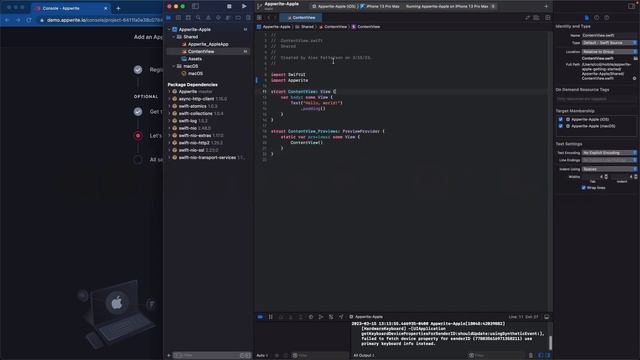Toggle the Xcode navigator sidebar
This screenshot has width=640, height=360.
pyautogui.click(x=195, y=6)
